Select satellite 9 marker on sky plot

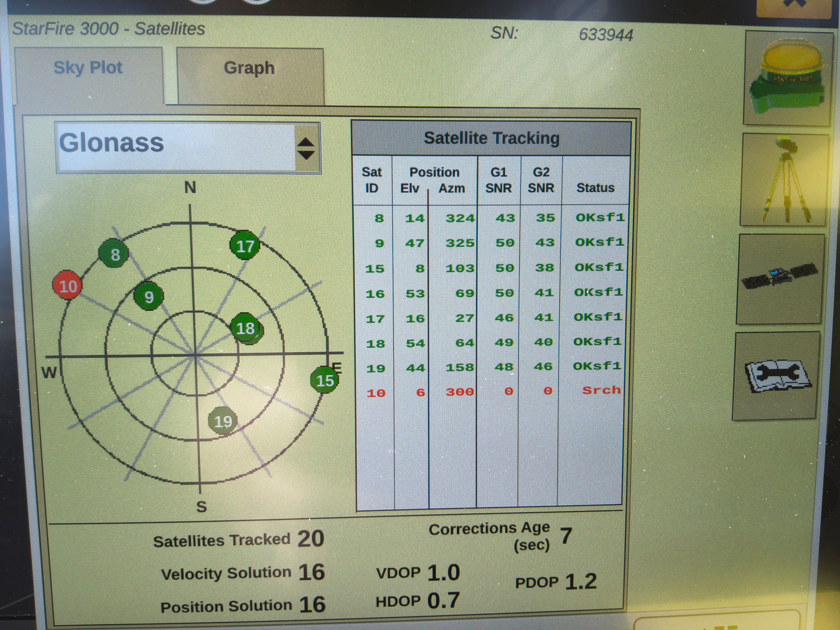point(149,296)
